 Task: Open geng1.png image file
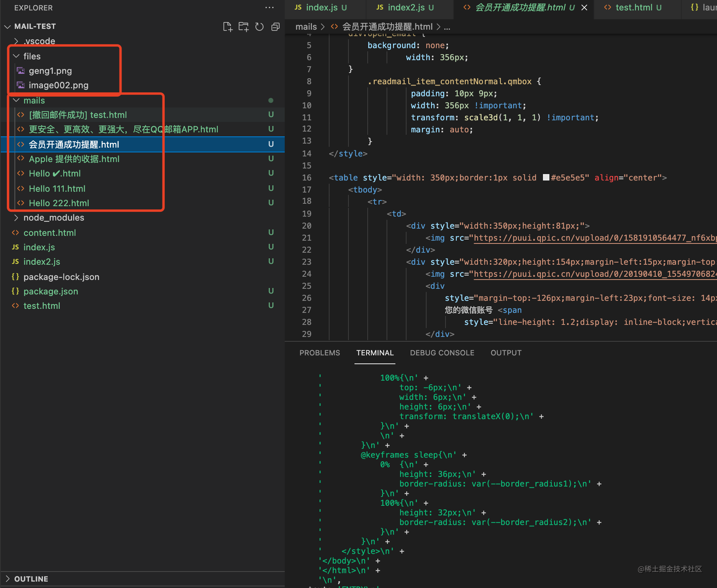pos(50,71)
